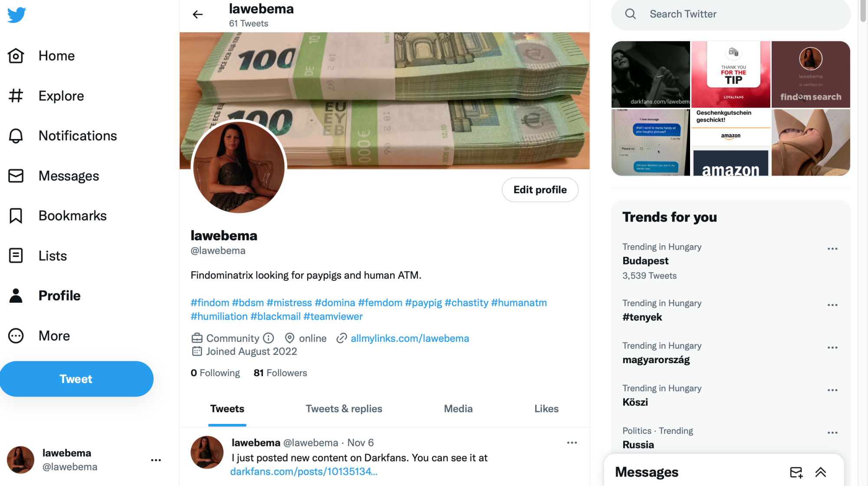Compose new message icon in Messages drawer
This screenshot has height=486, width=868.
[x=796, y=472]
